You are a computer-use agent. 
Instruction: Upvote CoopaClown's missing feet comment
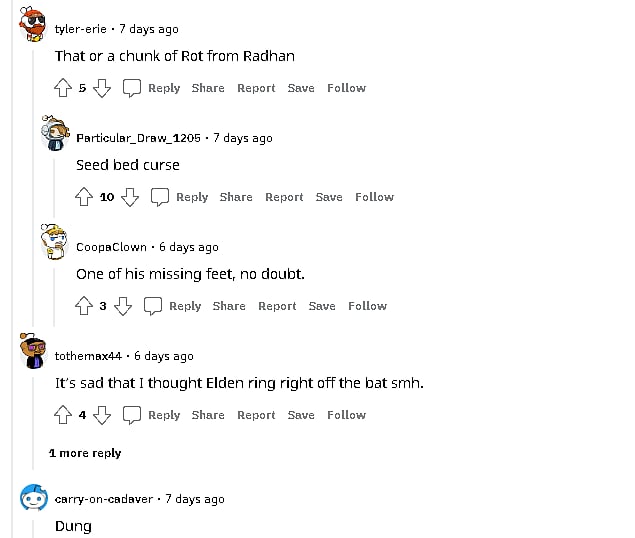[84, 306]
